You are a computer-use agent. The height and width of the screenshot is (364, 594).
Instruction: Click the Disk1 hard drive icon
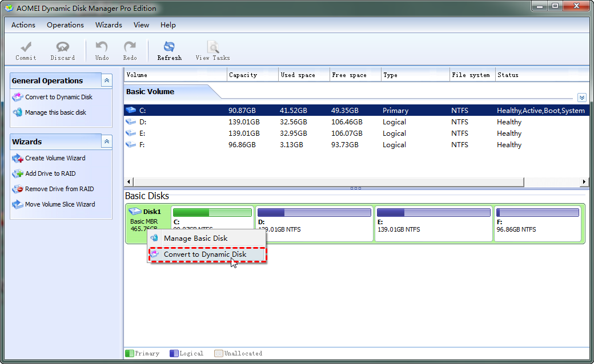135,211
